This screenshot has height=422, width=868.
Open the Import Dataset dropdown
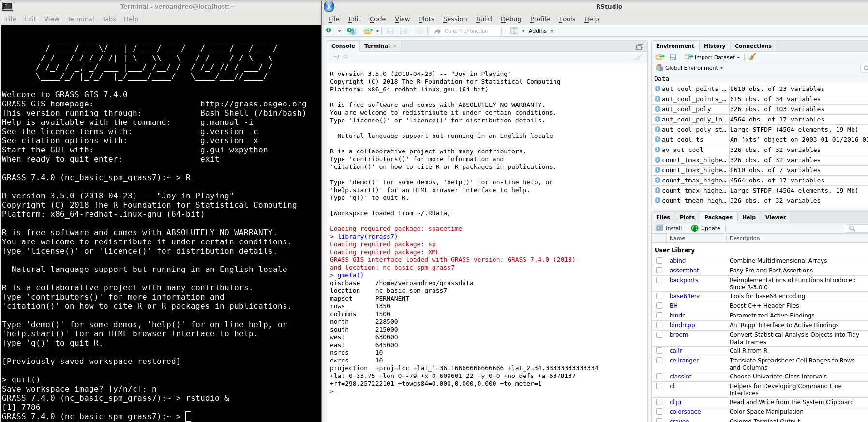(714, 57)
